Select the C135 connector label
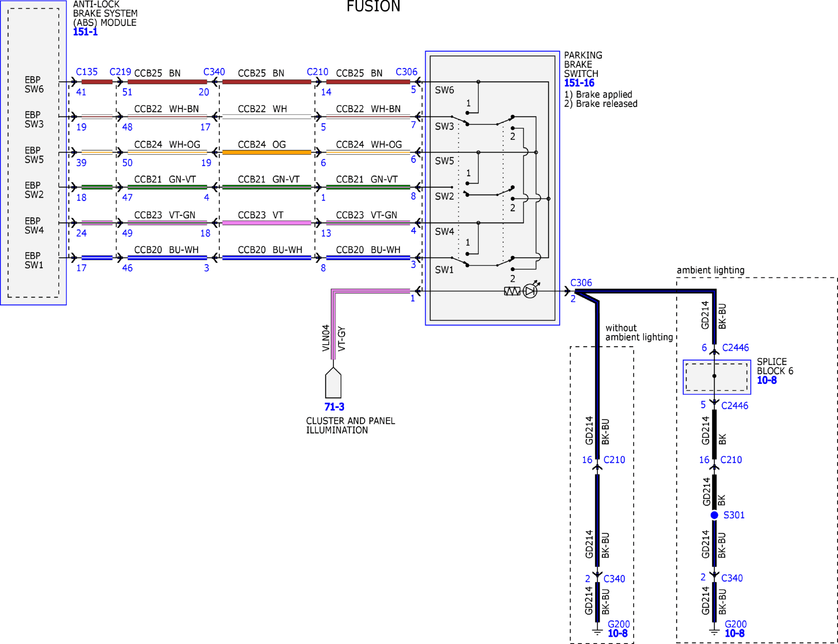 [x=87, y=72]
